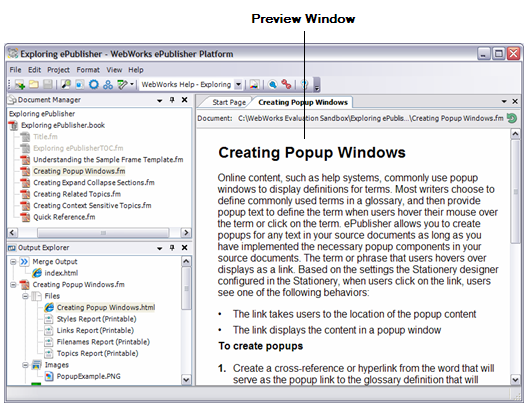527x408 pixels.
Task: Open the View menu
Action: [x=114, y=70]
